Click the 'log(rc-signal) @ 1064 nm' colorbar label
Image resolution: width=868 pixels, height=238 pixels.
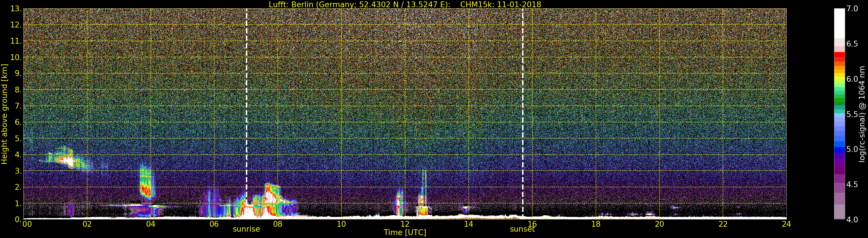[862, 114]
